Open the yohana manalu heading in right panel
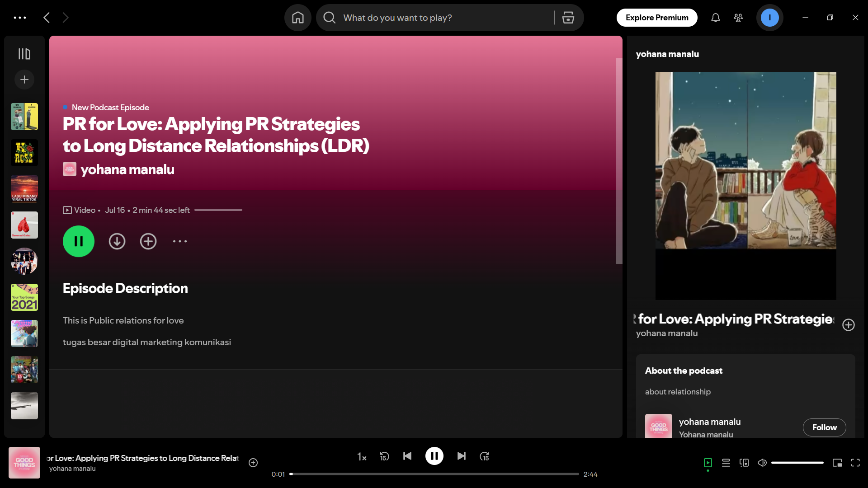This screenshot has height=488, width=868. (667, 54)
